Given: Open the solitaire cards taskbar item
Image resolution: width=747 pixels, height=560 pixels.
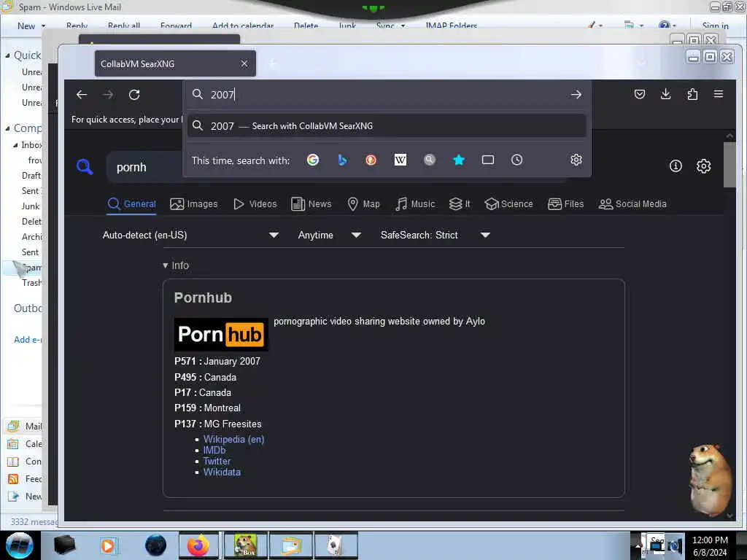Looking at the screenshot, I should [336, 545].
